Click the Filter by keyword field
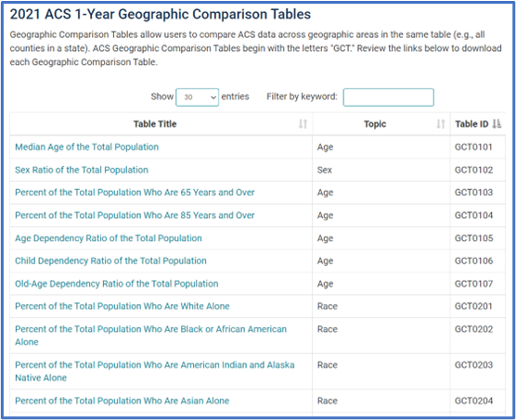This screenshot has width=516, height=420. click(x=388, y=97)
